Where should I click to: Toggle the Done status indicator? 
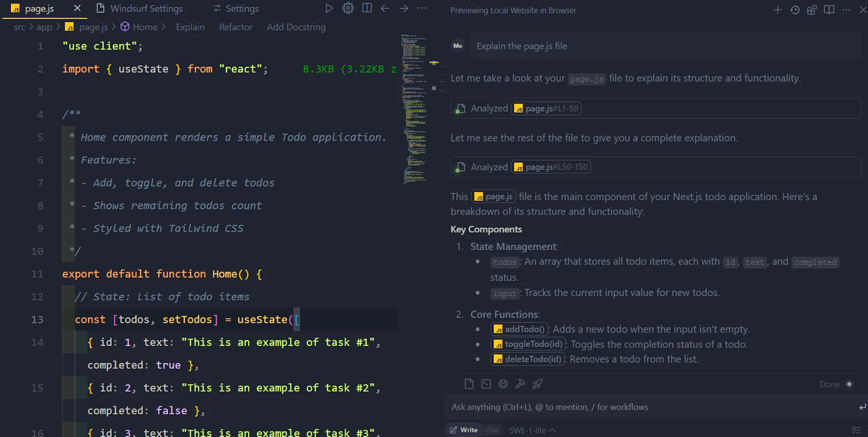(849, 384)
